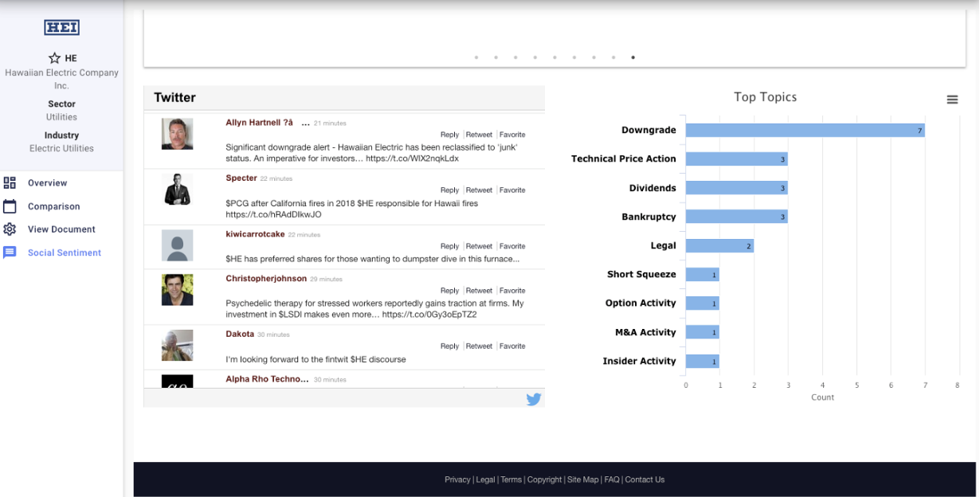Click Christopherjohnson's avatar image
Screen dimensions: 980x497
(x=177, y=290)
